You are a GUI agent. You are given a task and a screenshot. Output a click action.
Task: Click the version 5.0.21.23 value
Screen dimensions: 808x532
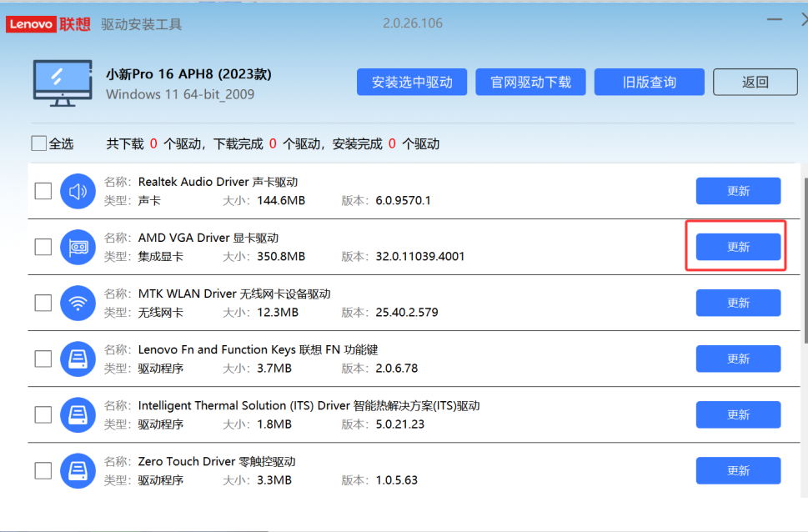(x=400, y=424)
